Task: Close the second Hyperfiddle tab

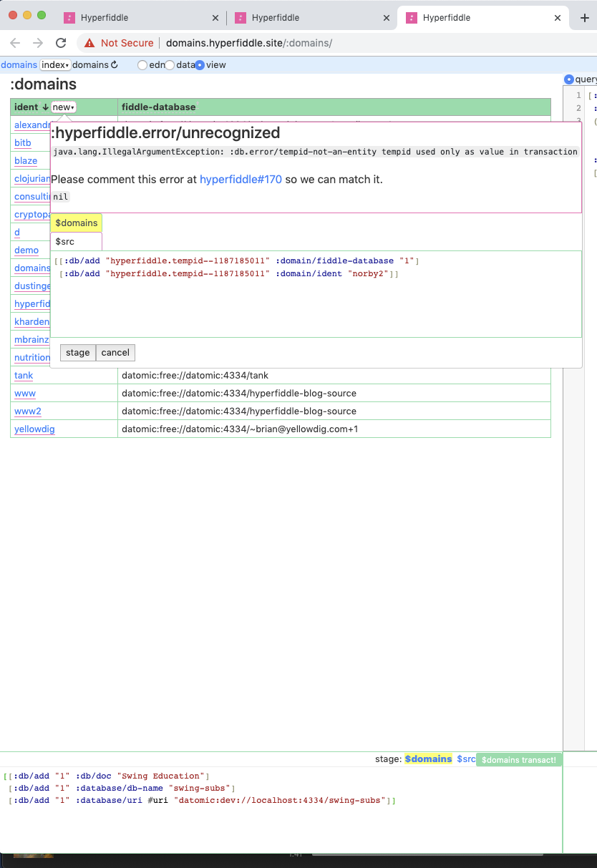Action: point(387,18)
